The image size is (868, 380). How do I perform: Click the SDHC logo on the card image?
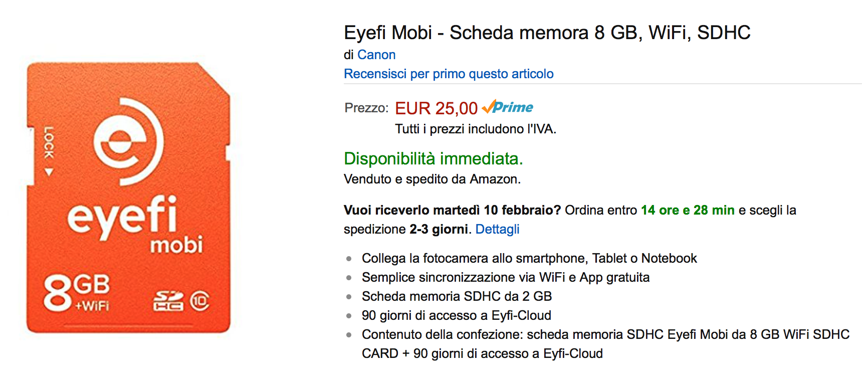[167, 301]
